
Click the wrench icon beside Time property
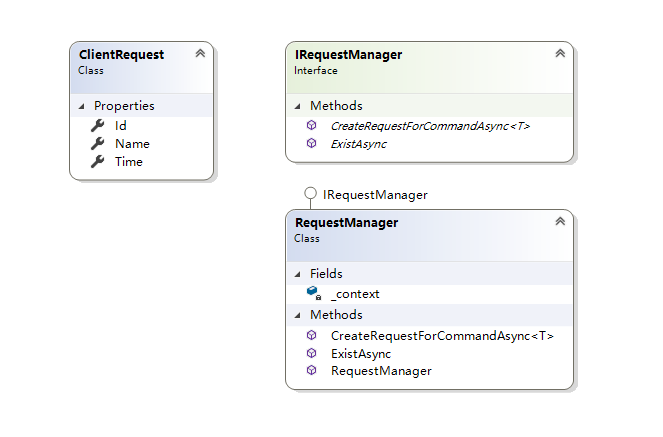point(97,162)
